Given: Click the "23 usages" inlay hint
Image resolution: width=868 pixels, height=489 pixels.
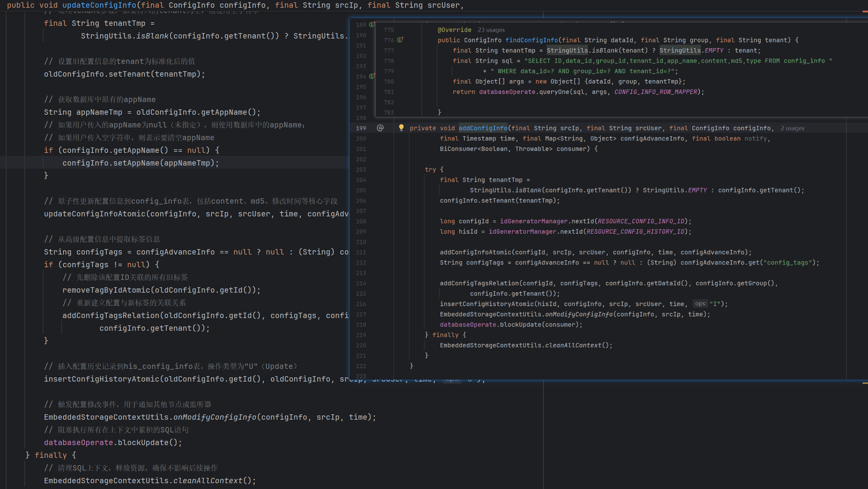Looking at the screenshot, I should click(x=491, y=30).
